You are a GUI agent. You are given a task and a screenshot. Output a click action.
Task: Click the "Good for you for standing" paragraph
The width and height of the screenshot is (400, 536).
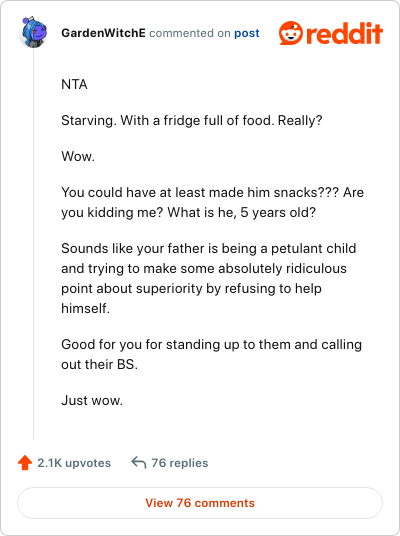tap(211, 354)
